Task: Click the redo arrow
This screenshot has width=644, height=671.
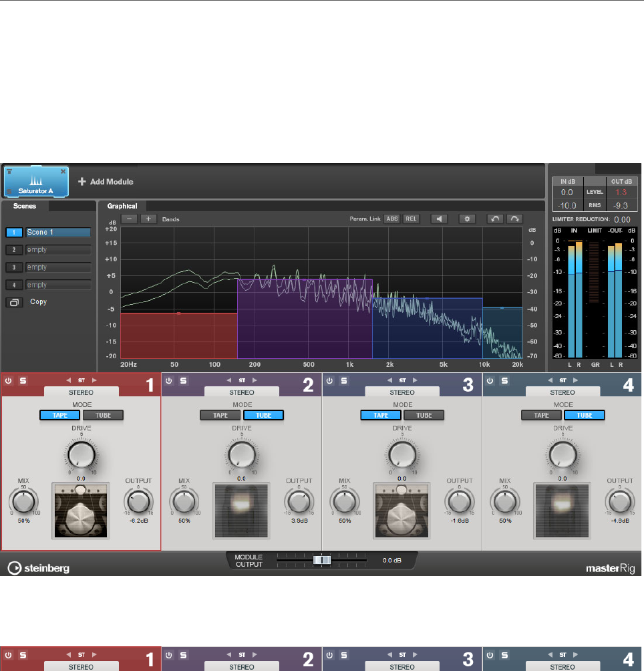Action: coord(515,219)
